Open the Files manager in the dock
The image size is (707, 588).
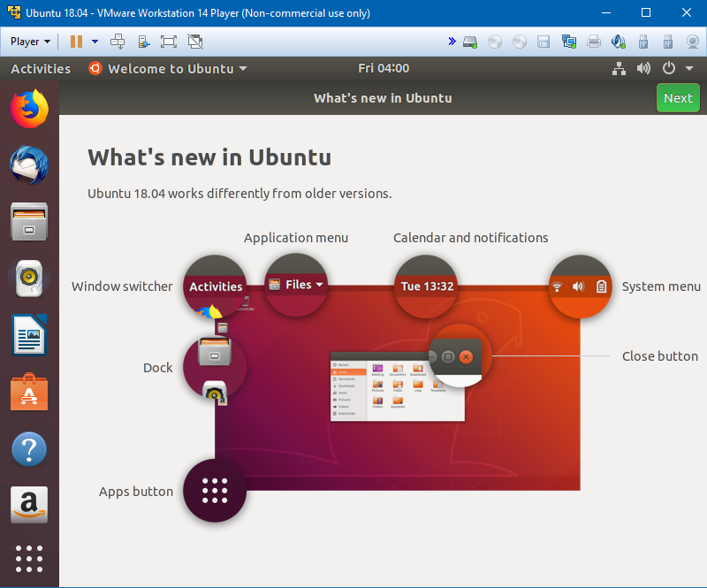point(29,221)
